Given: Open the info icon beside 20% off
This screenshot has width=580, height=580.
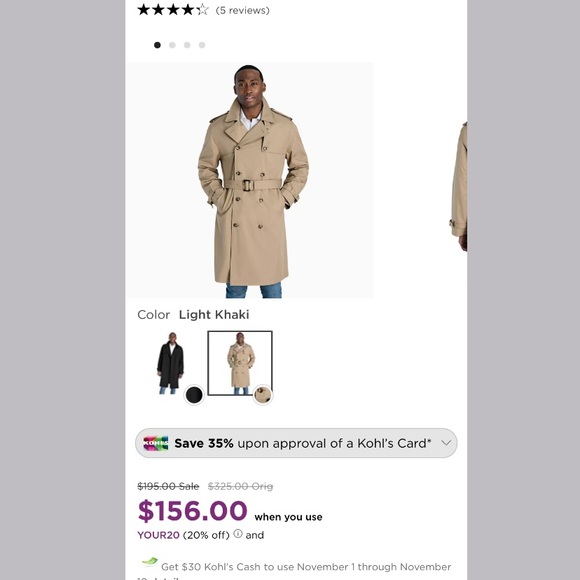Looking at the screenshot, I should pos(238,534).
